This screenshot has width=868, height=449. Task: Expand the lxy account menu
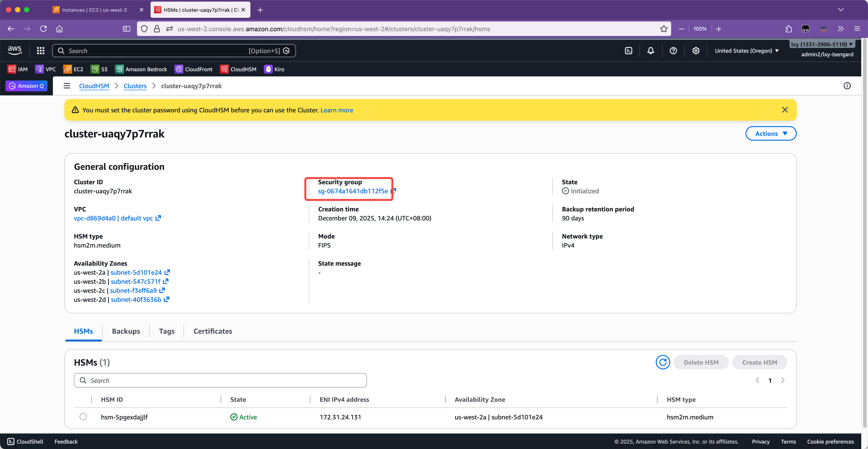pyautogui.click(x=821, y=44)
